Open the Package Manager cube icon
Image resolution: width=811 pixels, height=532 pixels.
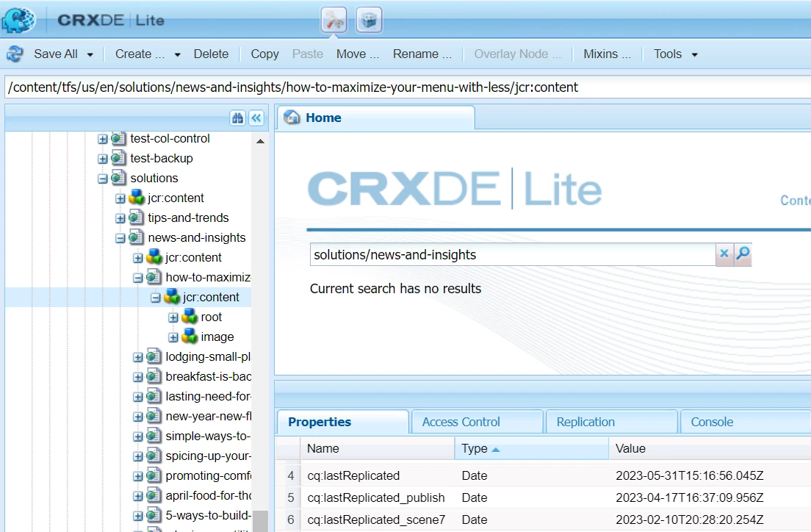tap(370, 21)
